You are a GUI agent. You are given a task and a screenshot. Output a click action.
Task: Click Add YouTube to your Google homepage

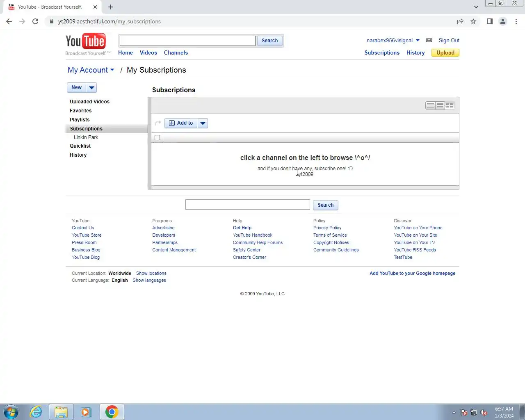pyautogui.click(x=412, y=273)
